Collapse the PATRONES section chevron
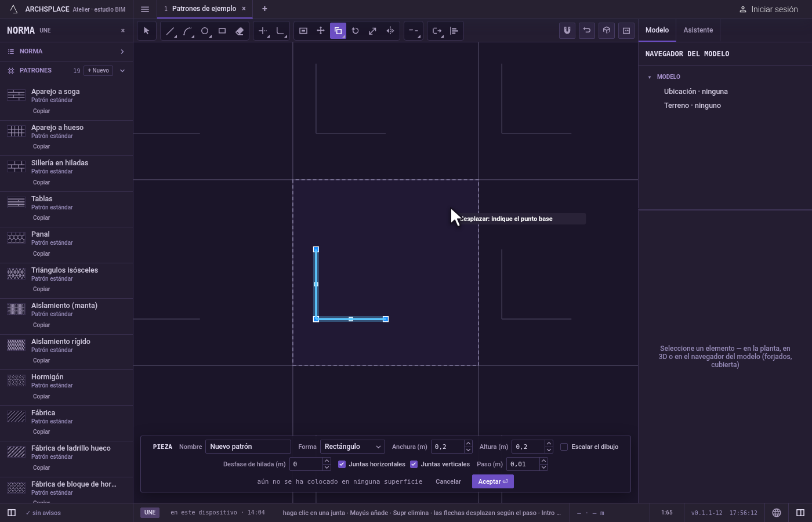Screen dimensions: 812x522 click(x=122, y=71)
